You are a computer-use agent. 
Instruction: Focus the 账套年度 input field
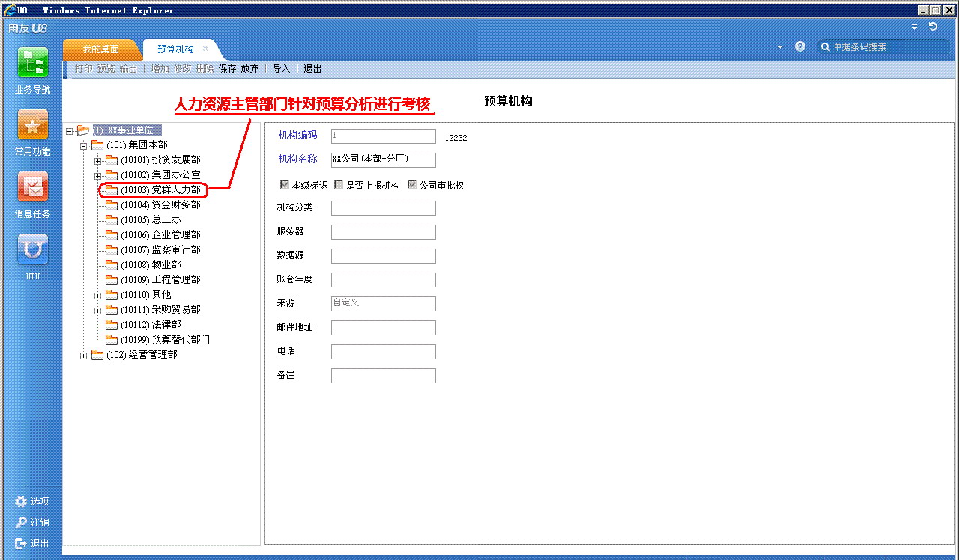pyautogui.click(x=383, y=280)
